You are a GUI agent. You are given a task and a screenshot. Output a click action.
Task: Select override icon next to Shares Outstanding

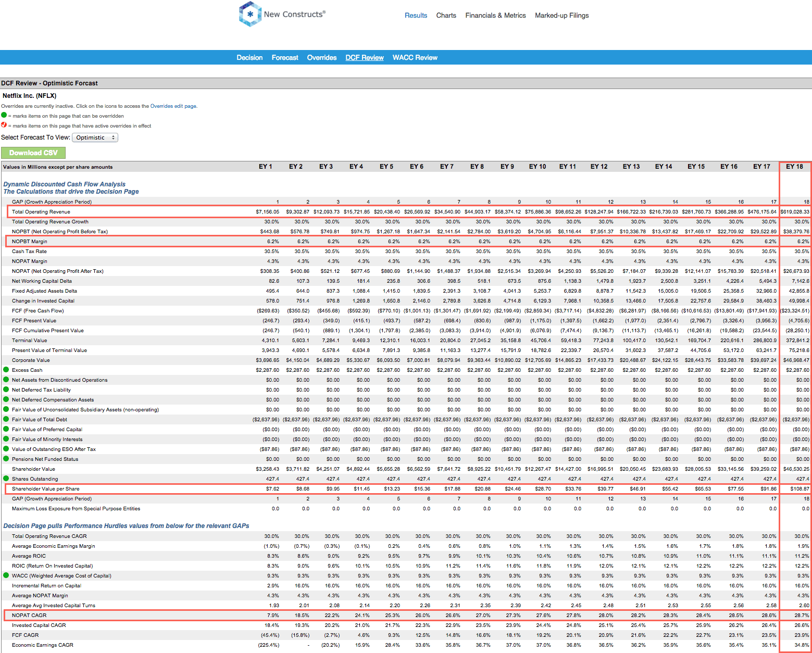click(x=6, y=479)
